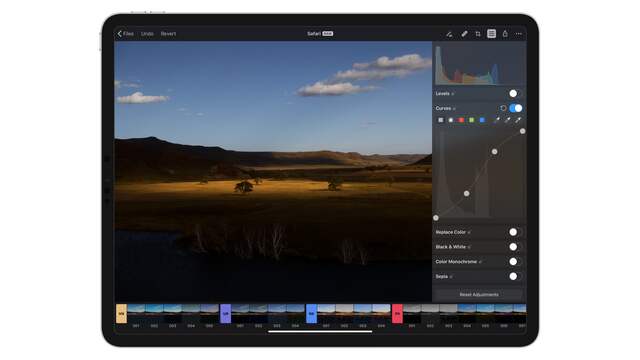Screen dimensions: 640x360
Task: Tap the landscape photo canvas
Action: [x=273, y=171]
